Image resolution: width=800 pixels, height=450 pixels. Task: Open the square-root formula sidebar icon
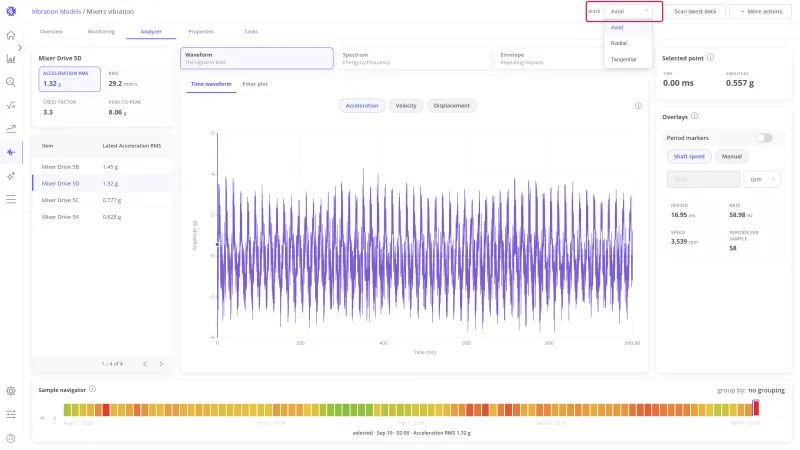[x=11, y=106]
